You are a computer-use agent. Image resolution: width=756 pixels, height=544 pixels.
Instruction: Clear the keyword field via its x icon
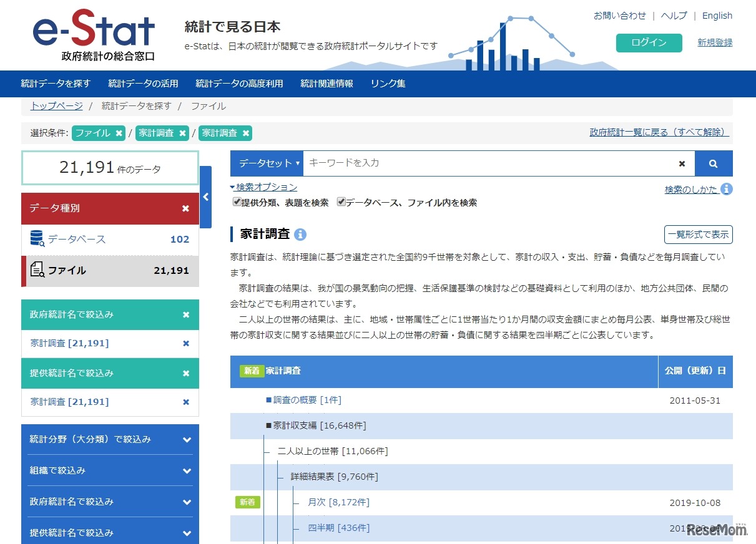(x=681, y=163)
